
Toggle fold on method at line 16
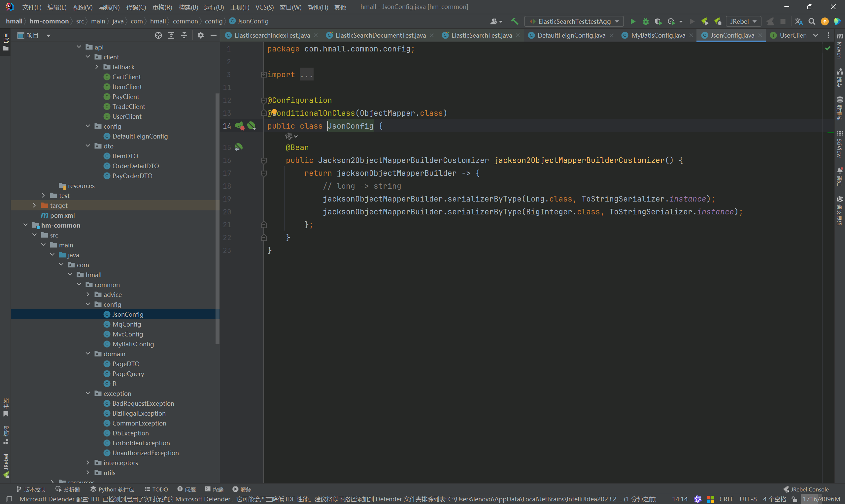click(264, 160)
